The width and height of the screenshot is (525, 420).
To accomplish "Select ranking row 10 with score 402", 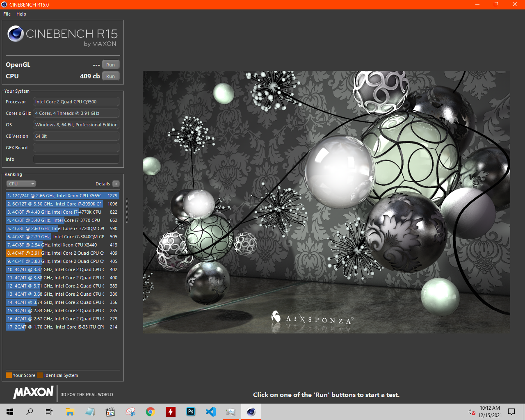I will 62,269.
